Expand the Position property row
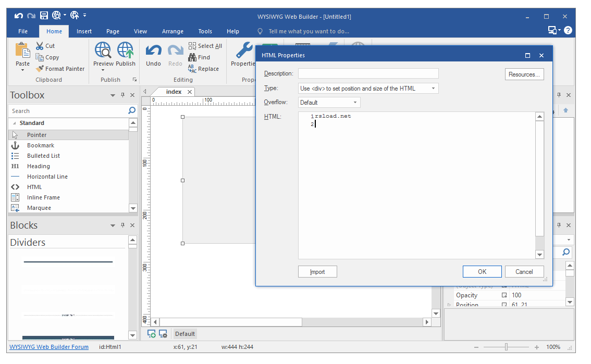This screenshot has width=591, height=364. pyautogui.click(x=449, y=305)
